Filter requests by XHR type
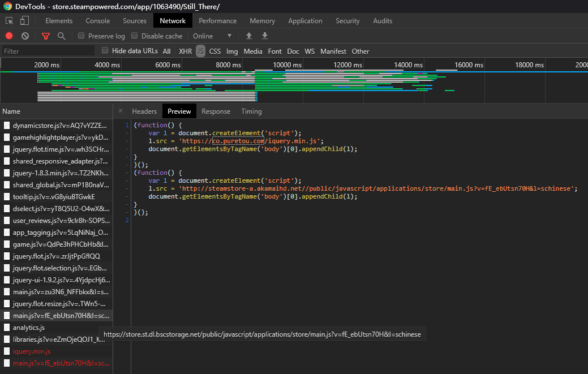The width and height of the screenshot is (588, 374). (185, 51)
